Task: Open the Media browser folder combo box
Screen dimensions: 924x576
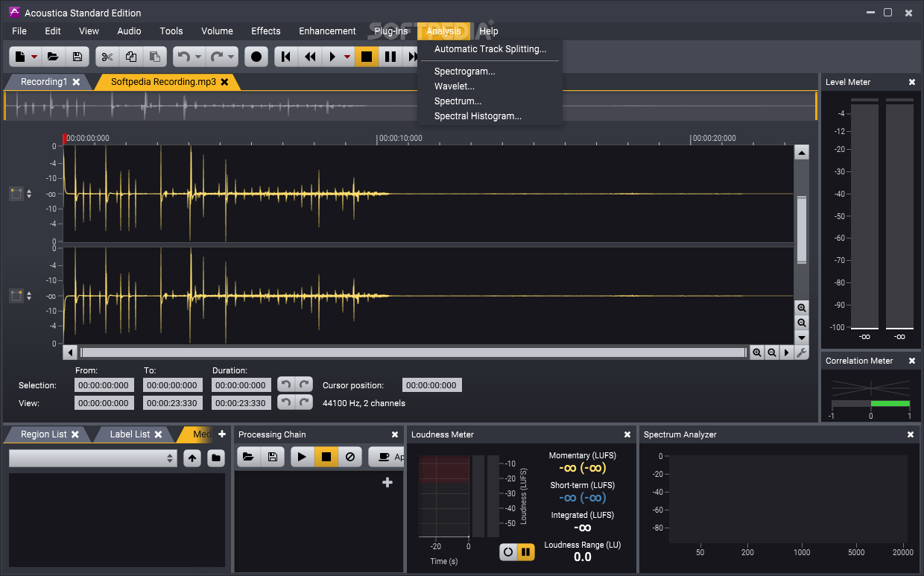Action: pyautogui.click(x=93, y=458)
